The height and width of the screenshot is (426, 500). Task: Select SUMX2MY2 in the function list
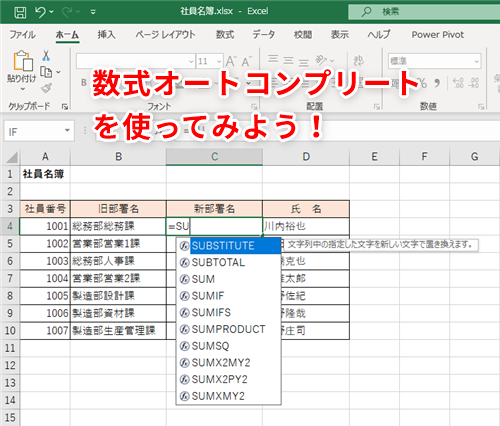point(229,363)
